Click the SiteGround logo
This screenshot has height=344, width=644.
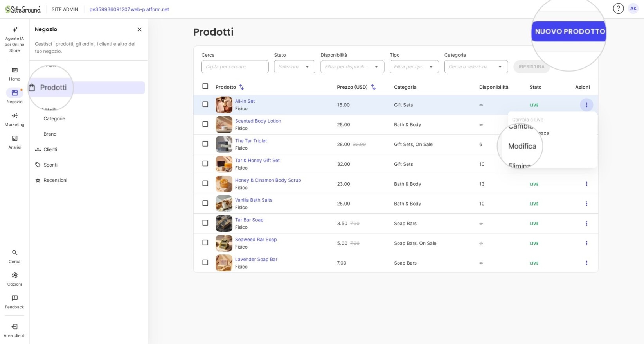tap(23, 9)
